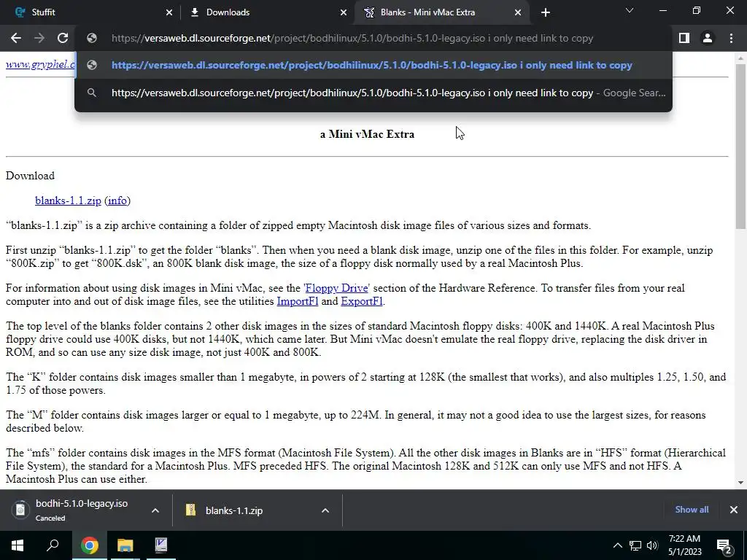Click the Chrome taskbar icon
This screenshot has height=560, width=747.
pos(89,545)
